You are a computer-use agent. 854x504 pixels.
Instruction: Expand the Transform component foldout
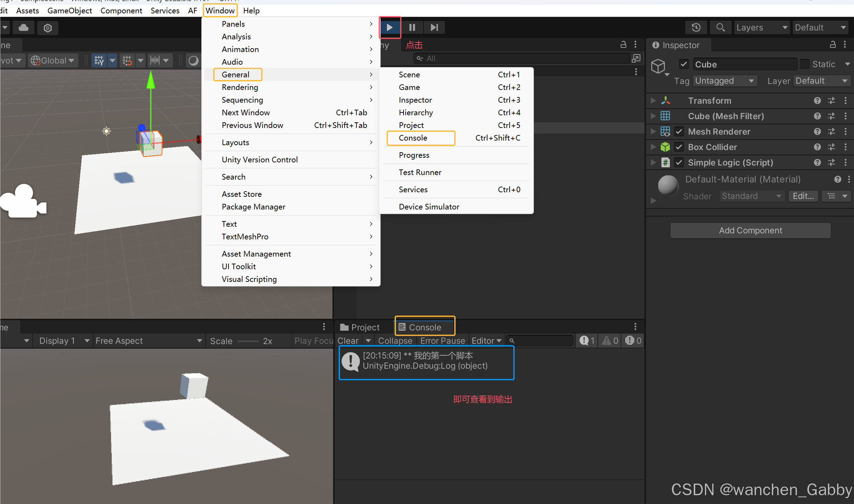pyautogui.click(x=653, y=101)
